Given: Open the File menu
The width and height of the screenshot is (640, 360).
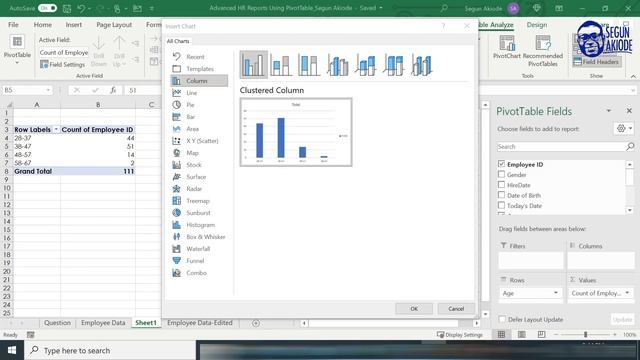Looking at the screenshot, I should 13,25.
